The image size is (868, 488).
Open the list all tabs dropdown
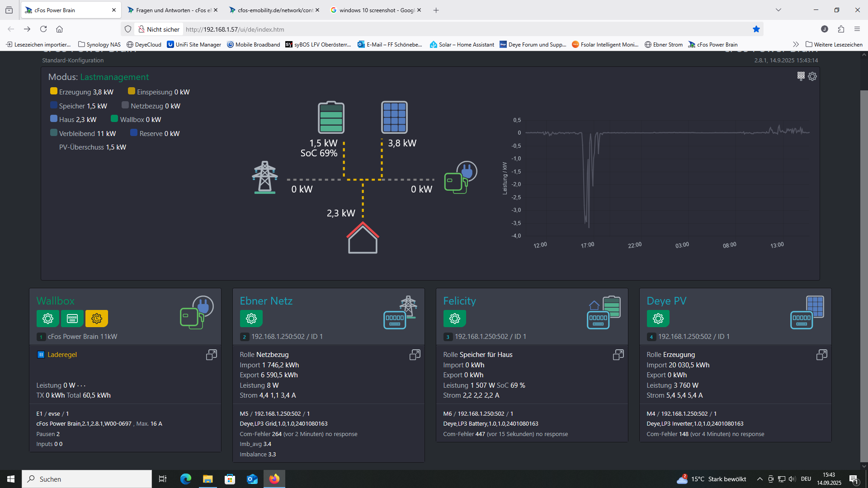click(778, 10)
